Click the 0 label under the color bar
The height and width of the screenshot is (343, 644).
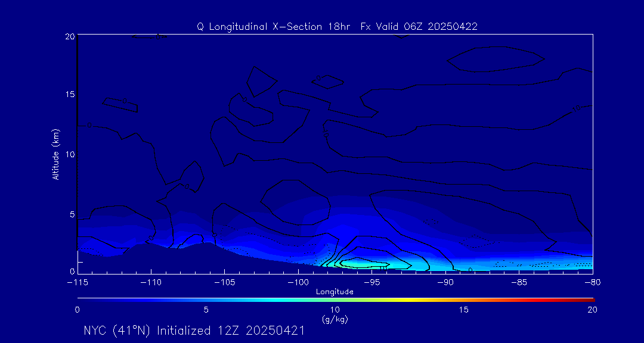(77, 310)
